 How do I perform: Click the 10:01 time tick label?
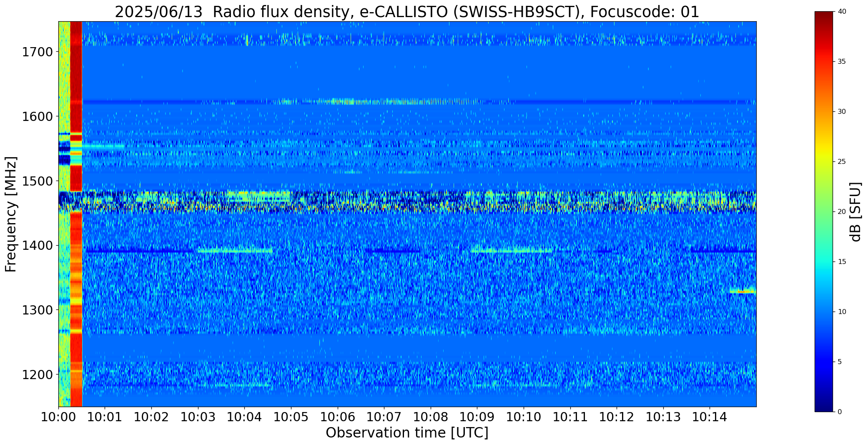[105, 417]
